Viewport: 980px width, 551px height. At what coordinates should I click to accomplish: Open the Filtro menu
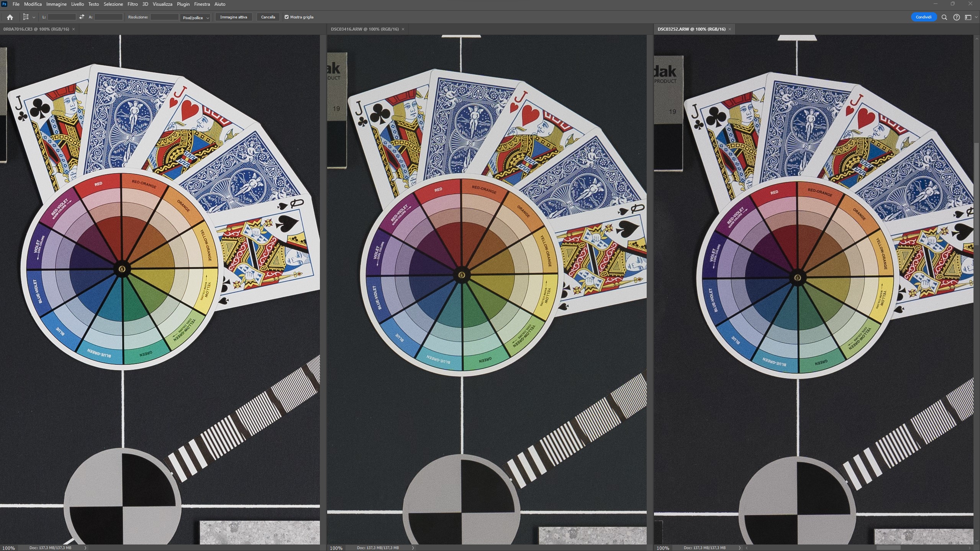click(x=133, y=4)
